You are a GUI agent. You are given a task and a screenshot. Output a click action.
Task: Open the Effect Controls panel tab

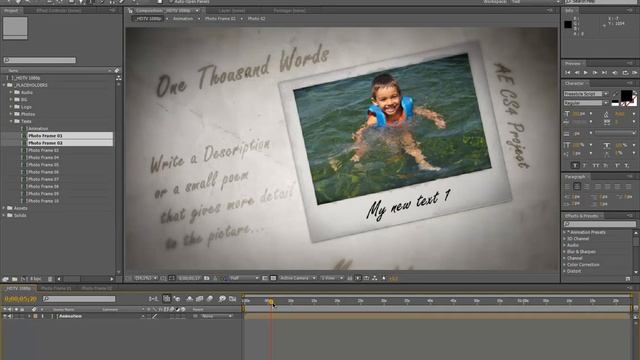tap(59, 11)
